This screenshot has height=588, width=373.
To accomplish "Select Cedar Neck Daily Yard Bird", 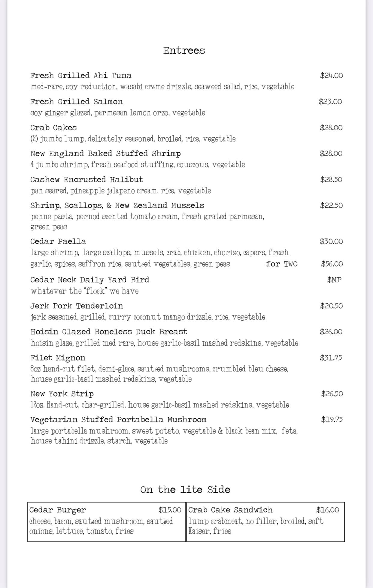I will [x=89, y=280].
